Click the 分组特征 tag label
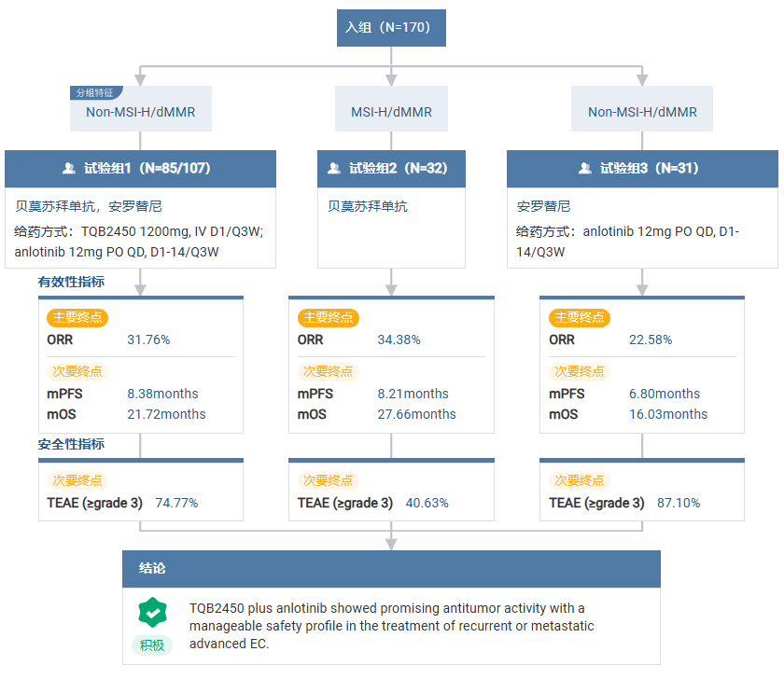Screen dimensions: 784x679 pos(94,93)
